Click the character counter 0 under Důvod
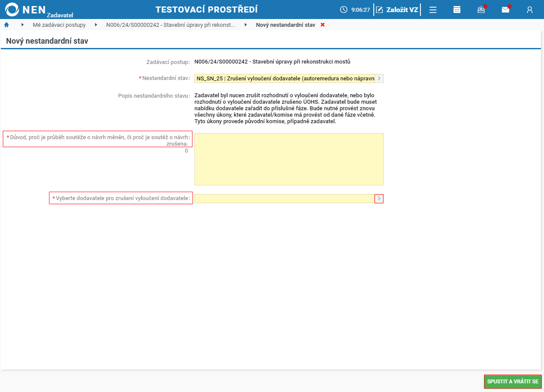The width and height of the screenshot is (544, 392). [x=186, y=151]
